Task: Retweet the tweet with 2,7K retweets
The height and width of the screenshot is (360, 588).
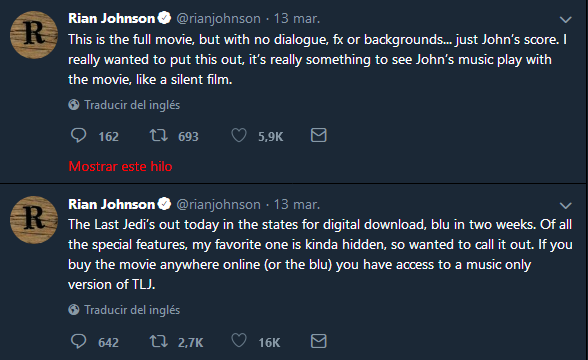Action: [159, 341]
